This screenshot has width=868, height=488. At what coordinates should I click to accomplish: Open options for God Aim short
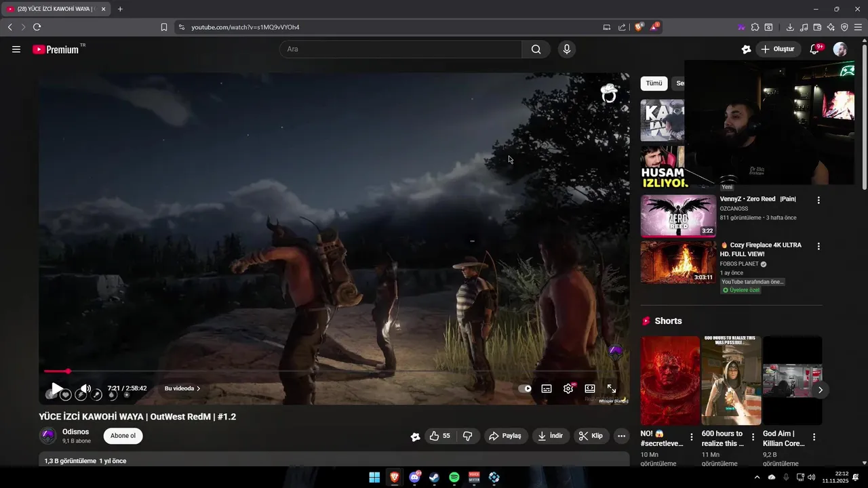[814, 438]
